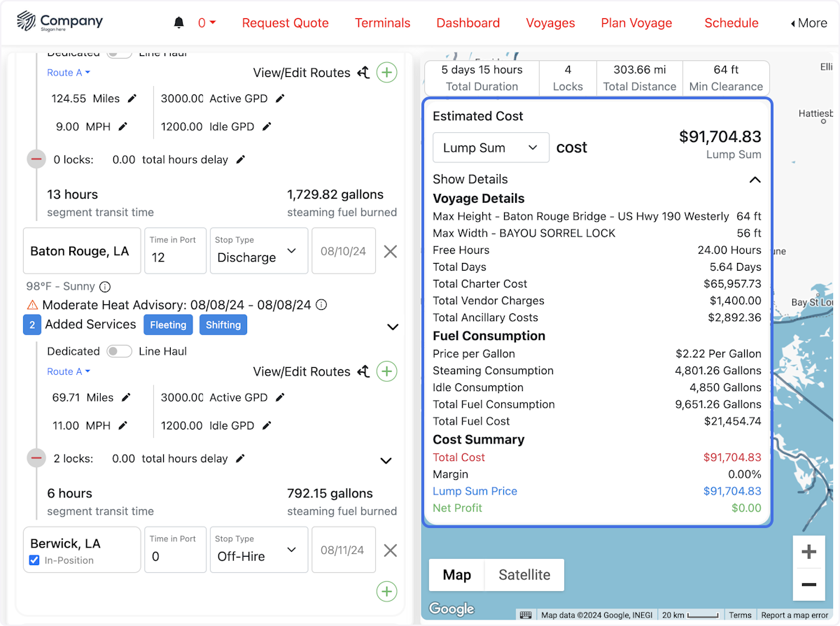Edit the Miles value with the pencil icon
Image resolution: width=840 pixels, height=626 pixels.
click(x=136, y=99)
